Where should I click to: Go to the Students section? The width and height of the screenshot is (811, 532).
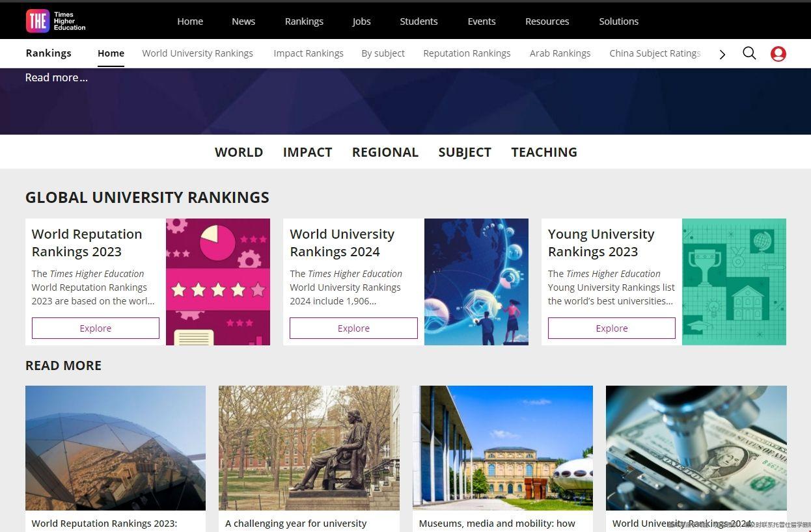point(419,21)
